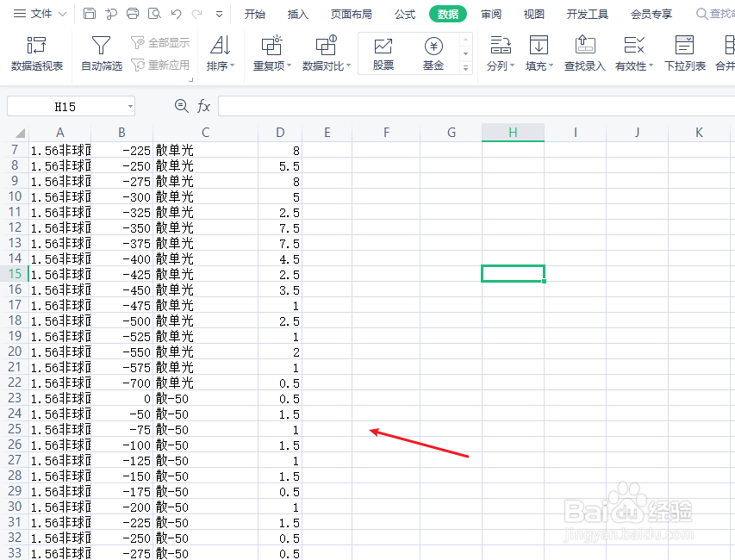This screenshot has width=735, height=560.
Task: Select the 数据 tab
Action: 448,14
